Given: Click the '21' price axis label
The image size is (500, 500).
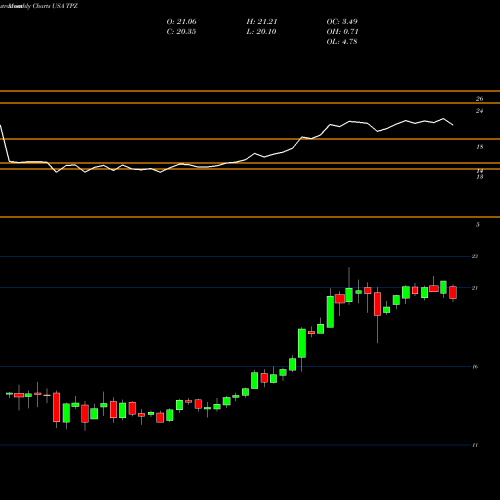Looking at the screenshot, I should pyautogui.click(x=475, y=288).
